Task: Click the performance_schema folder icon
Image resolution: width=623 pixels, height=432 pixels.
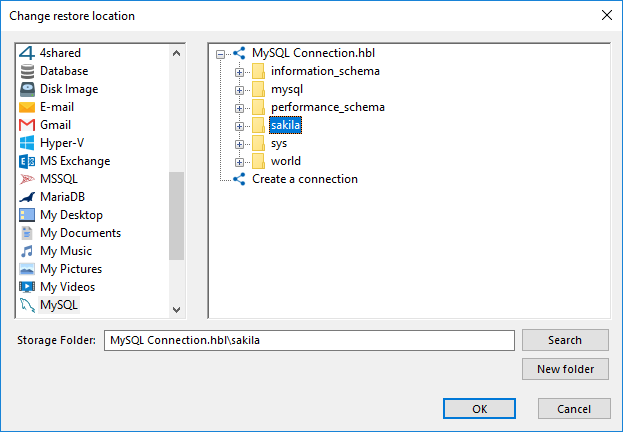Action: [x=259, y=107]
